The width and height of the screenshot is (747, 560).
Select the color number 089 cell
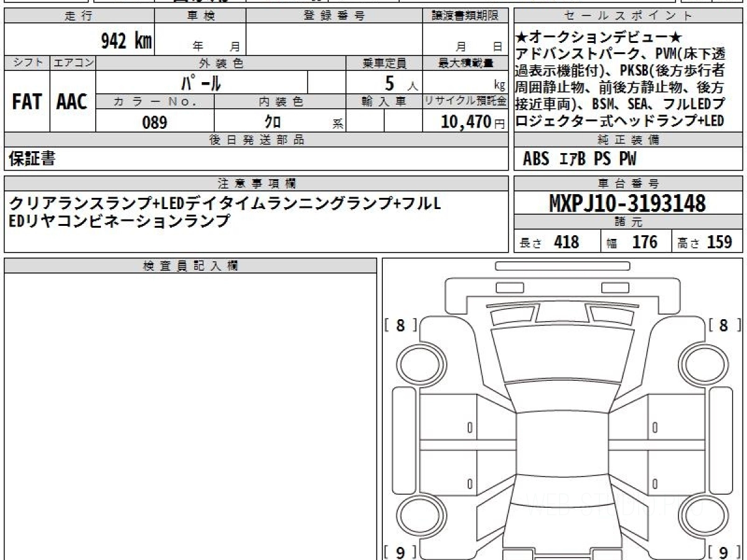point(155,122)
